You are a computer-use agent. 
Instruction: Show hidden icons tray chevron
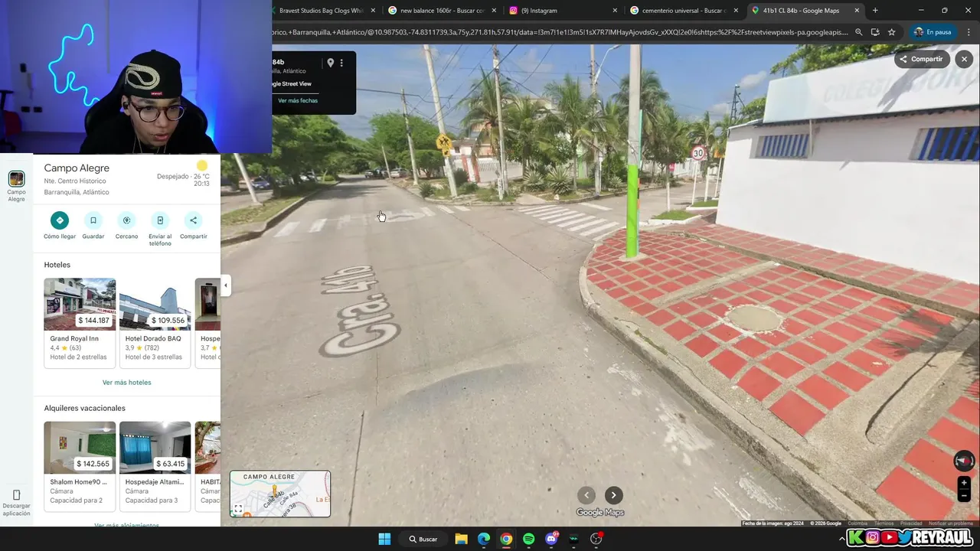841,539
